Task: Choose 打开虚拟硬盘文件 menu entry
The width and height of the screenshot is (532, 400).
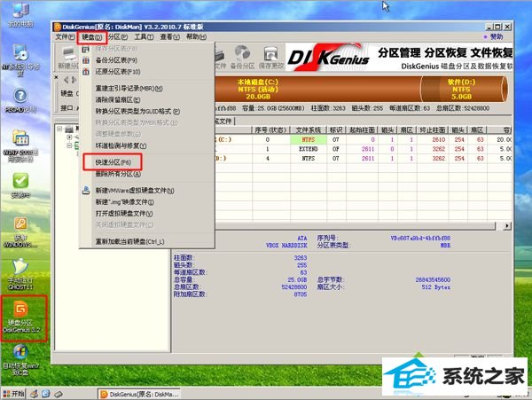Action: (x=124, y=214)
